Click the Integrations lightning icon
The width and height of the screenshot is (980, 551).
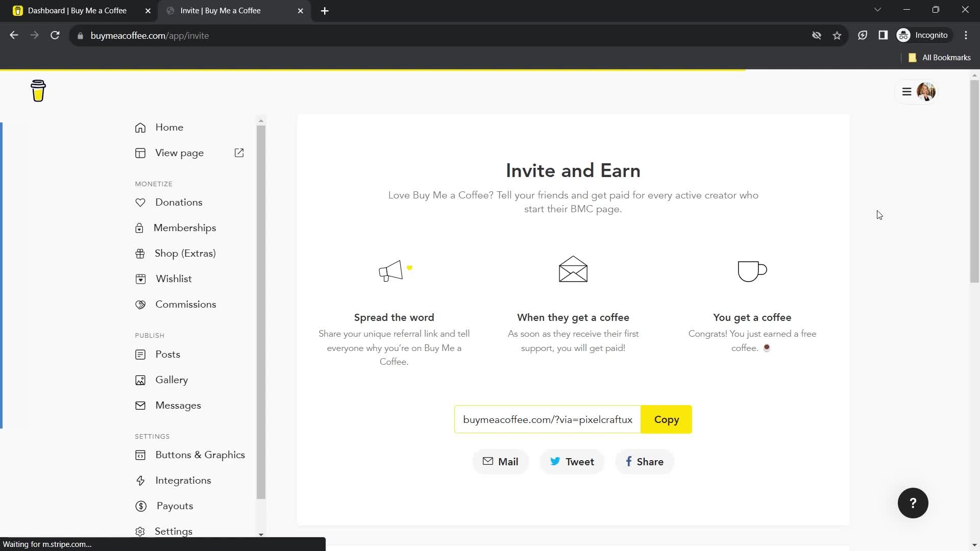click(140, 481)
